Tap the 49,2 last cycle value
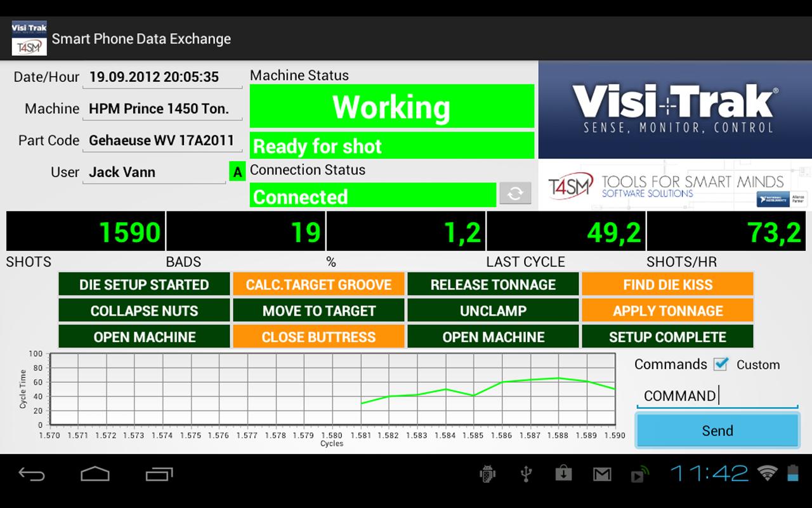Image resolution: width=812 pixels, height=508 pixels. (x=566, y=232)
